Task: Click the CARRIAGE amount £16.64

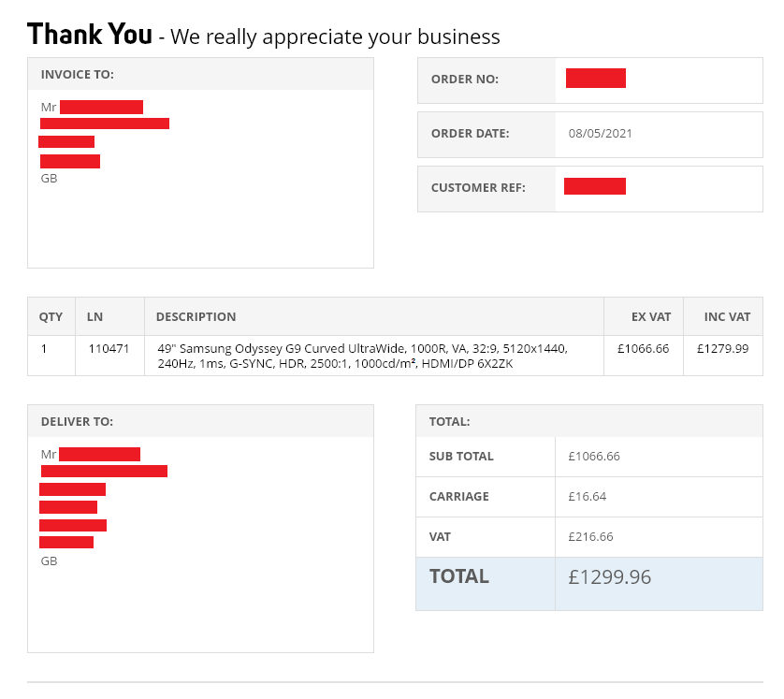Action: 588,497
